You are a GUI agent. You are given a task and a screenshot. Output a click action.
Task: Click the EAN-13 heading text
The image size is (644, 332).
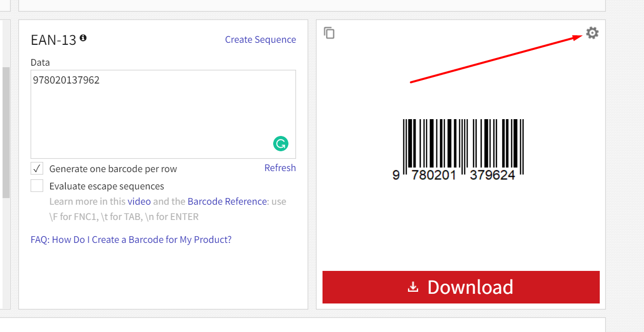[53, 40]
